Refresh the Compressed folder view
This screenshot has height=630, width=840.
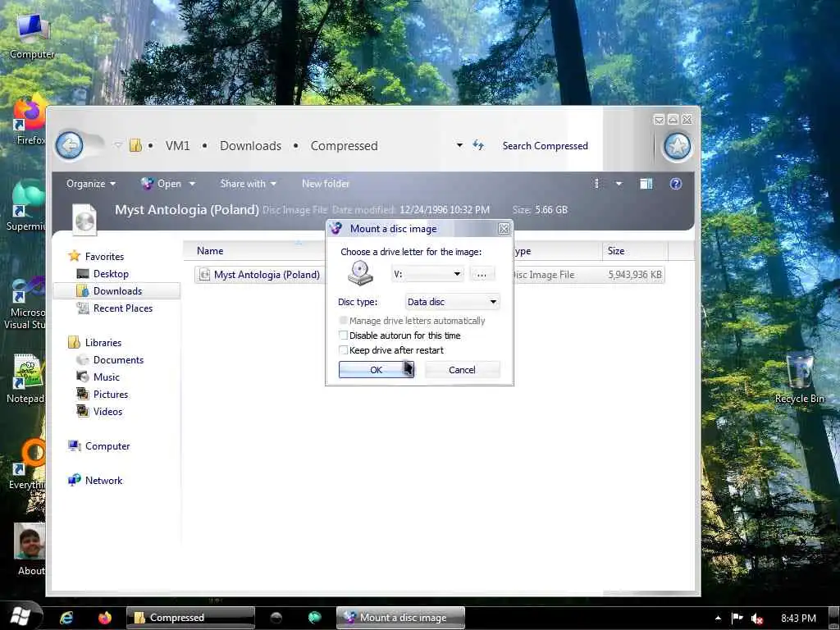[x=478, y=145]
